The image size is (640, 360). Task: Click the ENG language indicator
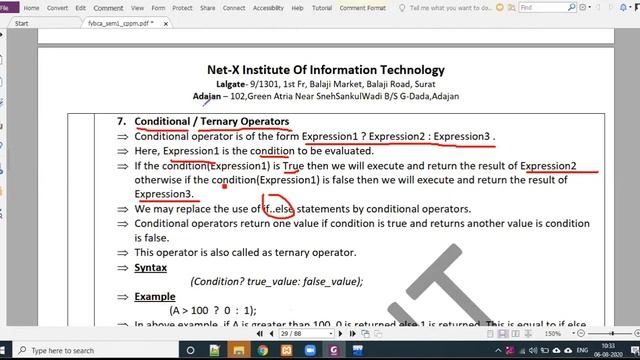pos(582,350)
